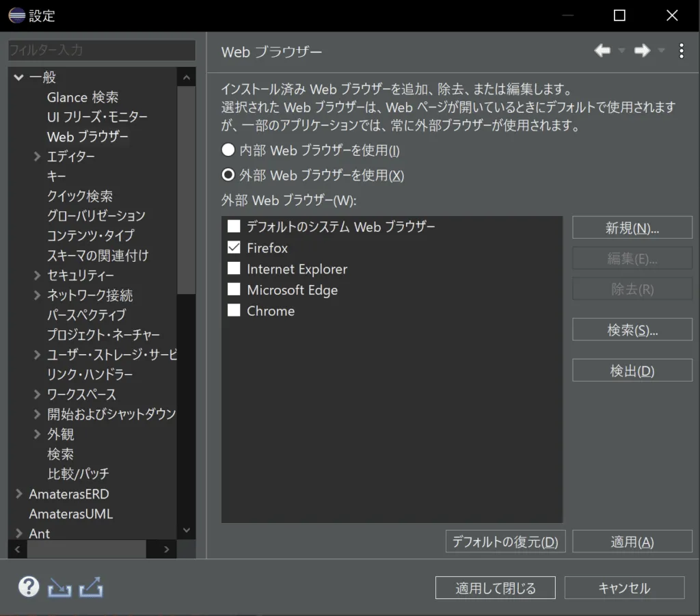The image size is (700, 616).
Task: Expand the AmaterasERD tree node
Action: 18,494
